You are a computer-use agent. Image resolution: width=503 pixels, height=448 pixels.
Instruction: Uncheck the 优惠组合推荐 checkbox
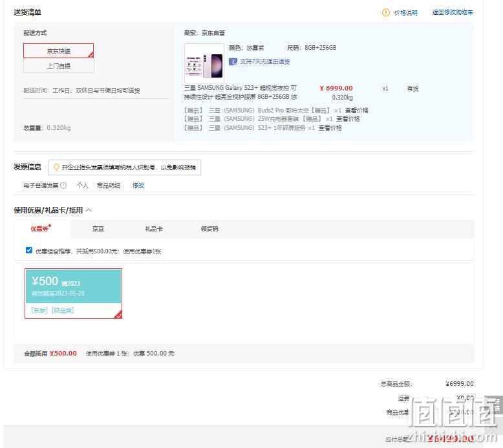coord(29,250)
